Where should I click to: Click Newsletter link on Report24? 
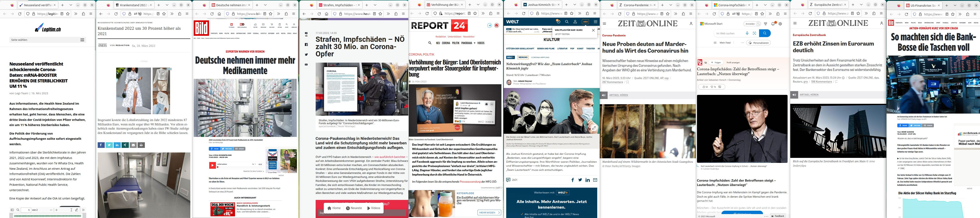pyautogui.click(x=469, y=37)
